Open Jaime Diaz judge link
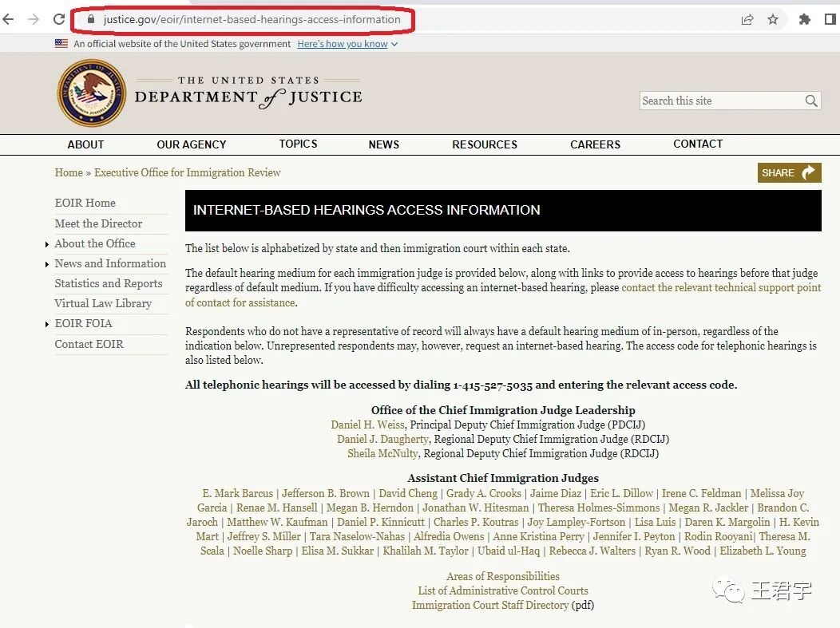The image size is (840, 628). pyautogui.click(x=556, y=494)
